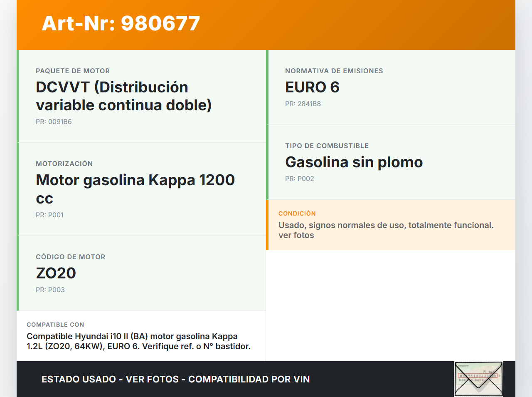Click the PR: 2841B8 reference code

click(303, 104)
